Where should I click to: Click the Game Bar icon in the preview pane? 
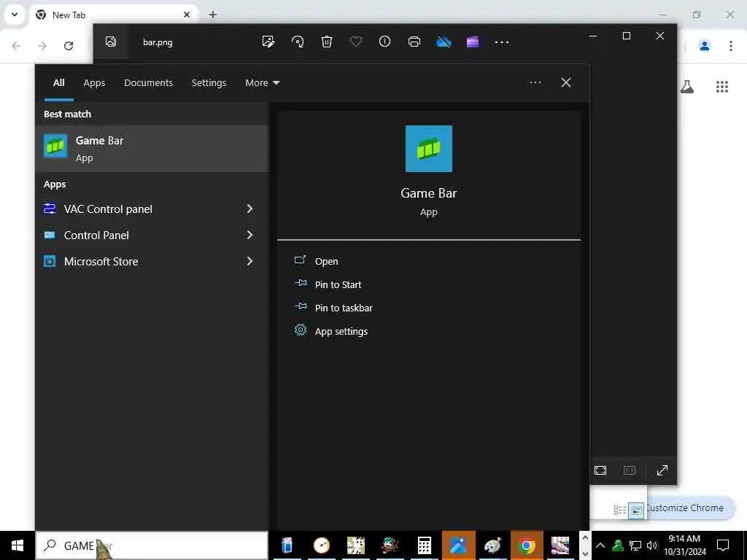pos(428,149)
